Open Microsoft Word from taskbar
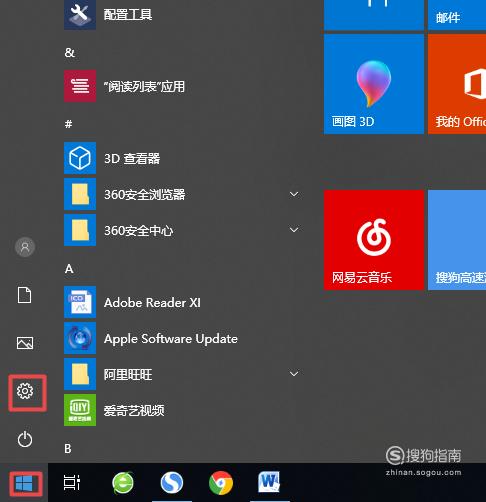The image size is (486, 502). (269, 482)
